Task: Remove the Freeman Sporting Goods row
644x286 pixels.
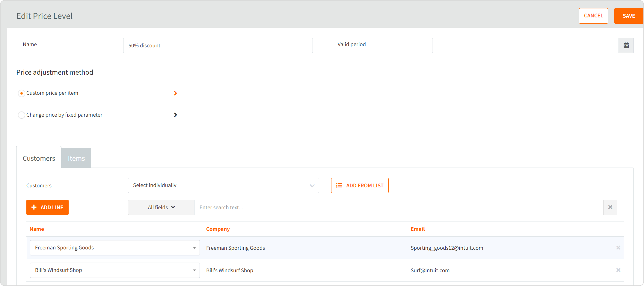Action: [618, 248]
